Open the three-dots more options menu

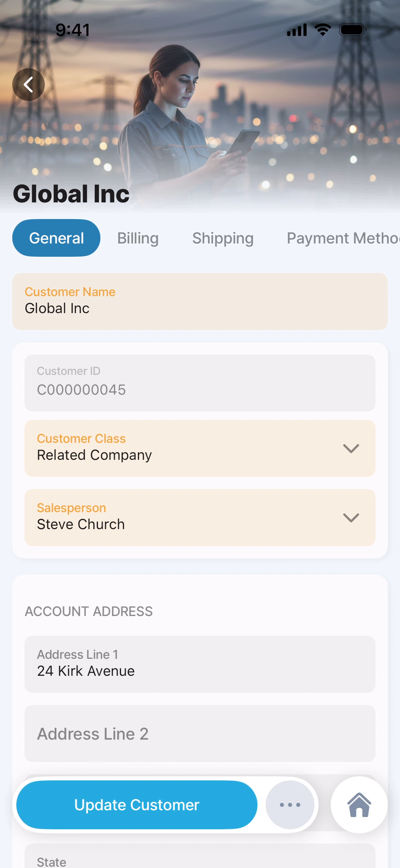(x=290, y=805)
